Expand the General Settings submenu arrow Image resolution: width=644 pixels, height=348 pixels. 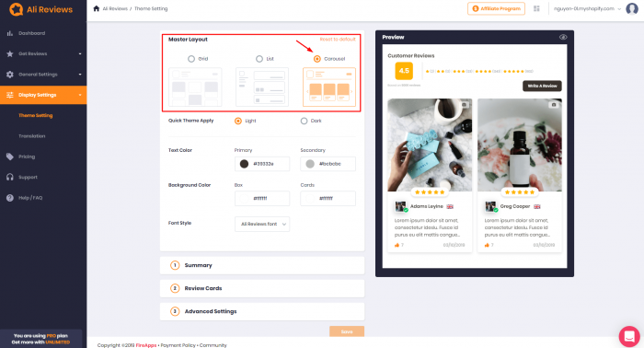pos(80,75)
